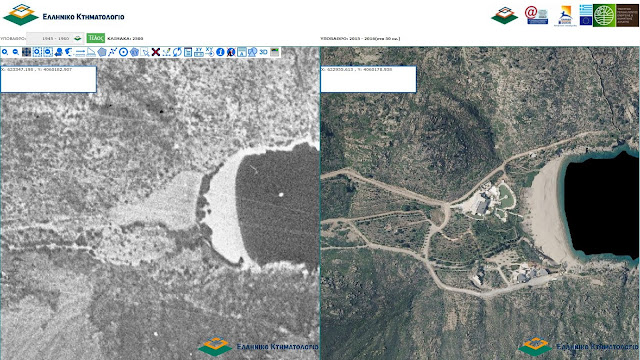Viewport: 640px width, 360px height.
Task: Click the brown ministry text logo
Action: pos(627,16)
